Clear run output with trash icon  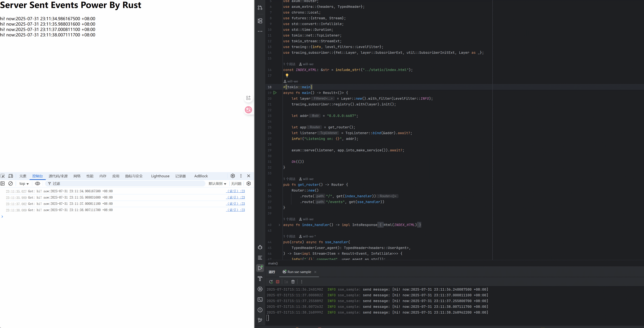tap(293, 282)
